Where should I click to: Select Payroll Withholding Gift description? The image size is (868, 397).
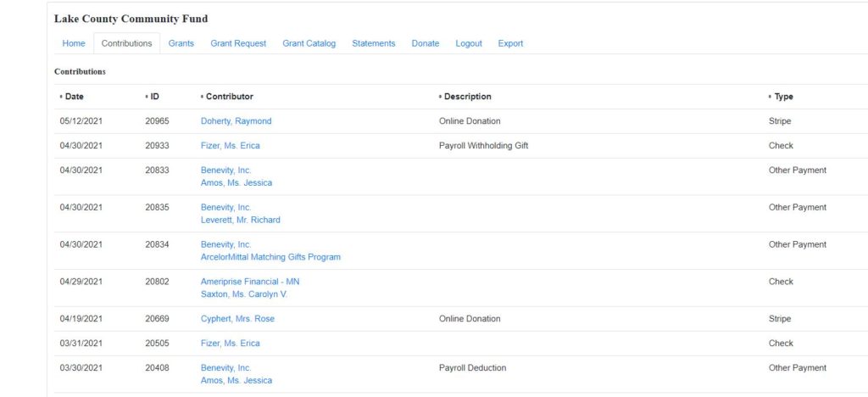click(x=483, y=146)
